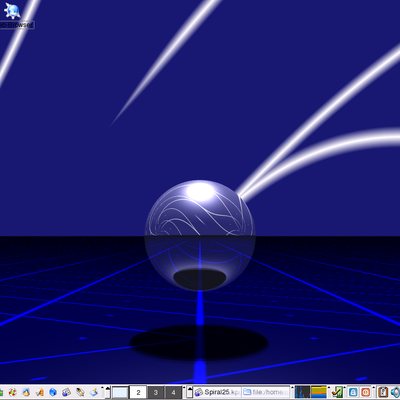Click handle arrow before the clipboard tray icon
The image size is (400, 400).
click(x=374, y=388)
